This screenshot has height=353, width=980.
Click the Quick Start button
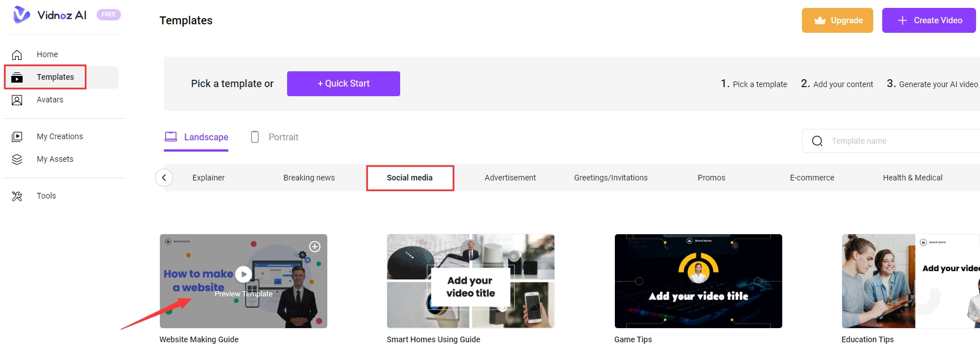pyautogui.click(x=343, y=84)
